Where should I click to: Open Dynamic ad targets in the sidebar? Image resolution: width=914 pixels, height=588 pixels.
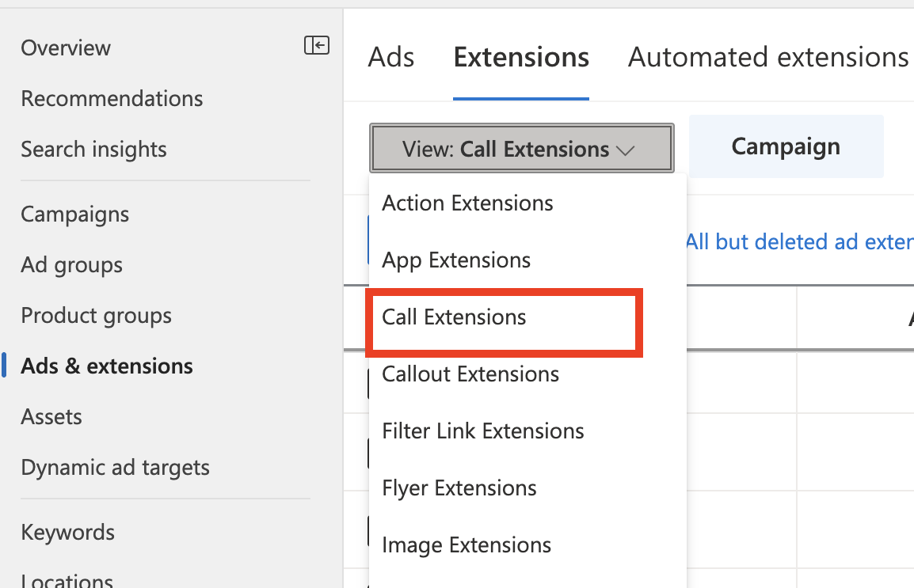[115, 468]
